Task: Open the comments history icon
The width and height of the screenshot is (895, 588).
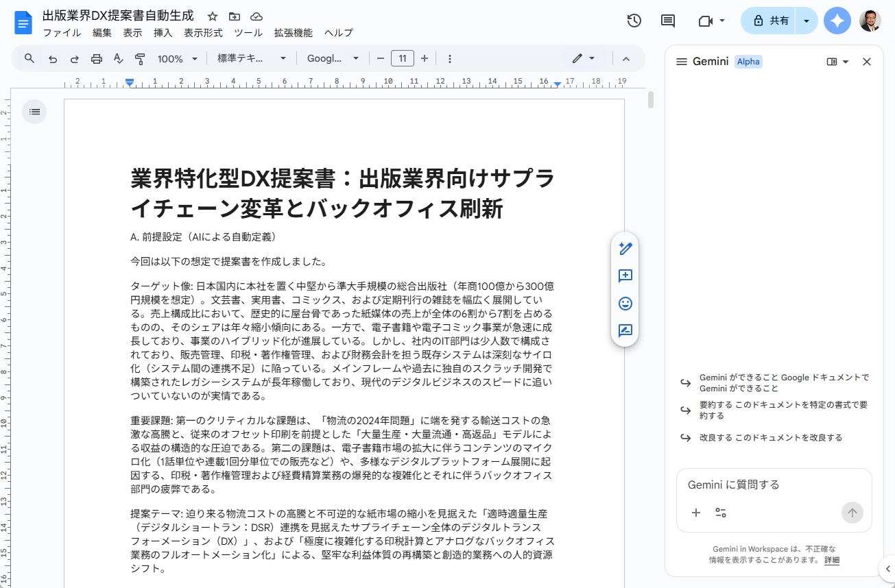Action: (x=667, y=21)
